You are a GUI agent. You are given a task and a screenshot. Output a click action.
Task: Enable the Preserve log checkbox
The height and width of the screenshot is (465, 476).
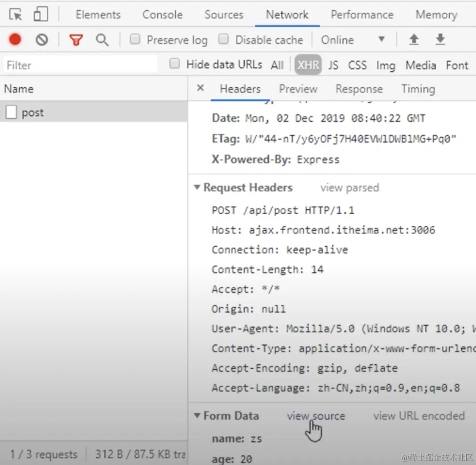(x=135, y=39)
